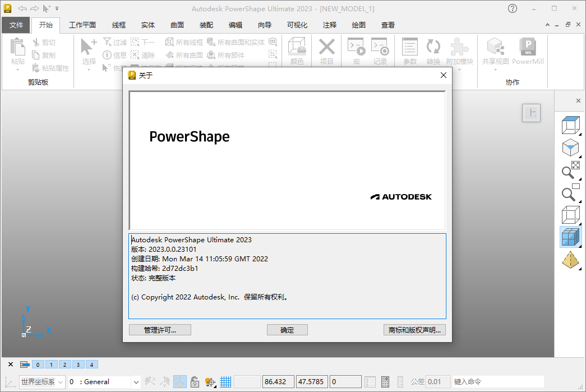This screenshot has height=392, width=586.
Task: Toggle the padlock lock icon
Action: (x=195, y=381)
